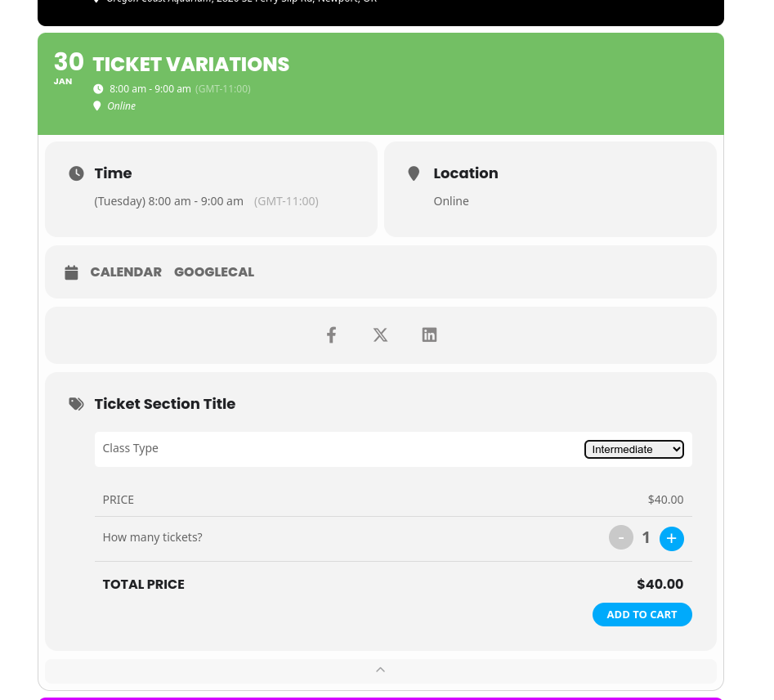This screenshot has width=774, height=700.
Task: Click the Time details card
Action: [211, 189]
